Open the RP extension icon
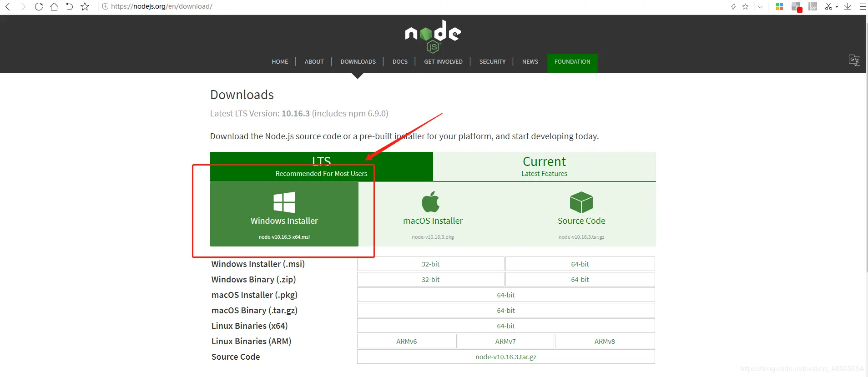Viewport: 868px width, 377px height. [x=813, y=6]
